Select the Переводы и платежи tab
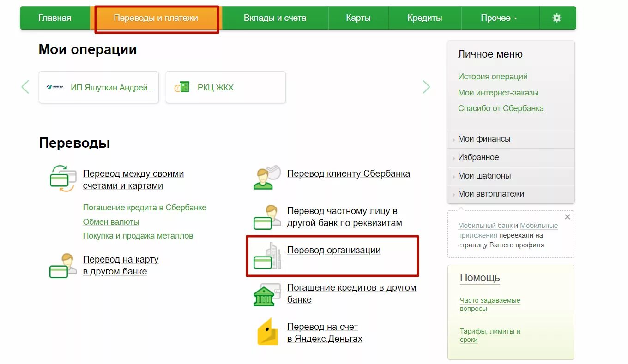 [x=156, y=18]
